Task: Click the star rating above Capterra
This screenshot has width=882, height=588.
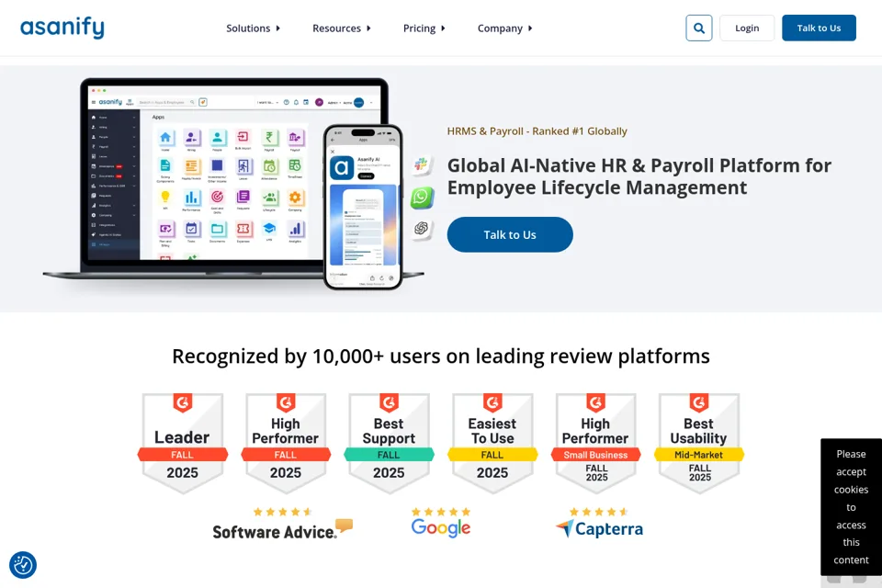Action: pyautogui.click(x=598, y=512)
